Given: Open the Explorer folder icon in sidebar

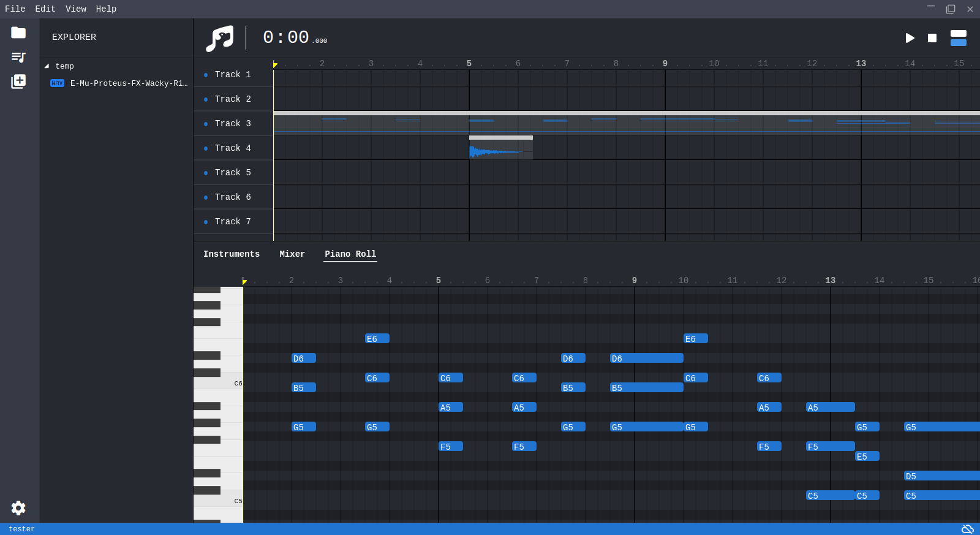Looking at the screenshot, I should coord(18,32).
